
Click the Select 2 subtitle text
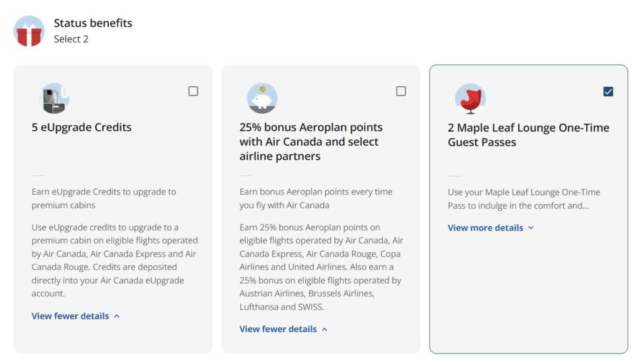coord(71,39)
